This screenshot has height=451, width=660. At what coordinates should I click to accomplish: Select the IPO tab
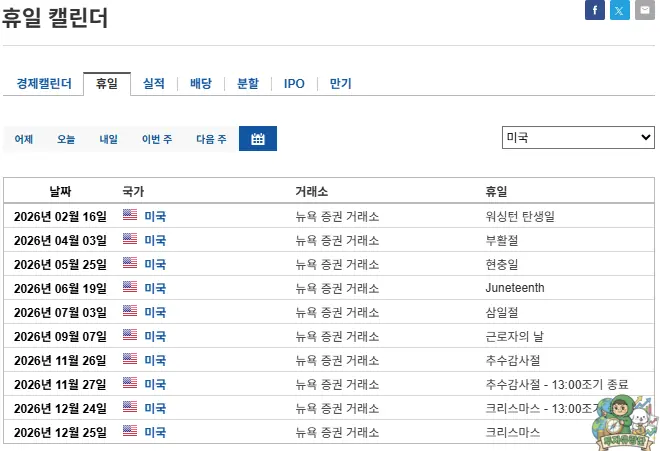(294, 84)
